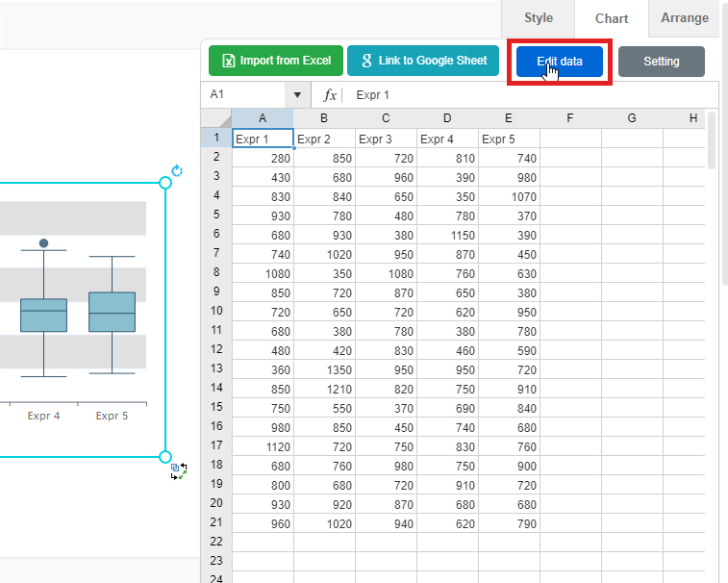Click the outlier dot above the Expr 4 box

point(43,243)
